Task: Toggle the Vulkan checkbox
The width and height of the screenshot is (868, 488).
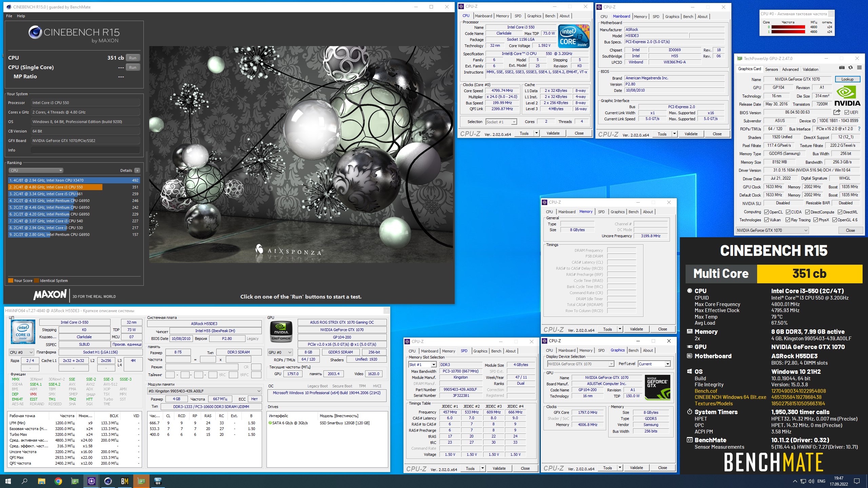Action: (x=766, y=220)
